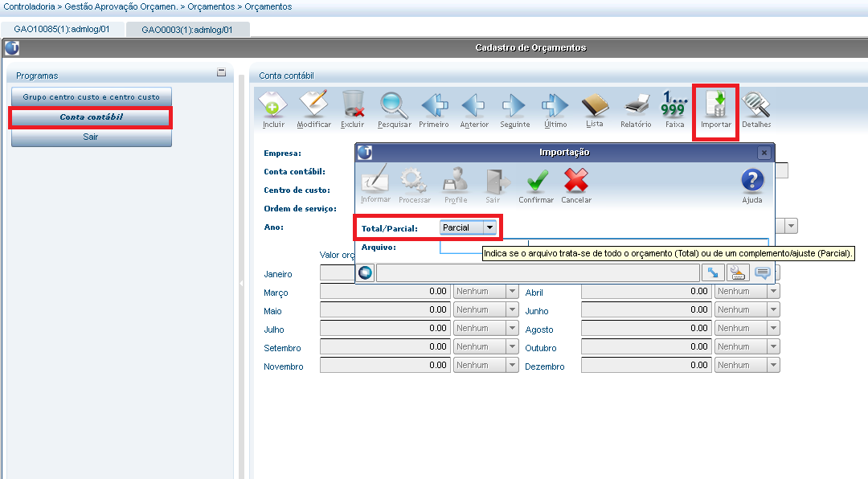Open Maio Nenhum dropdown

(x=485, y=309)
